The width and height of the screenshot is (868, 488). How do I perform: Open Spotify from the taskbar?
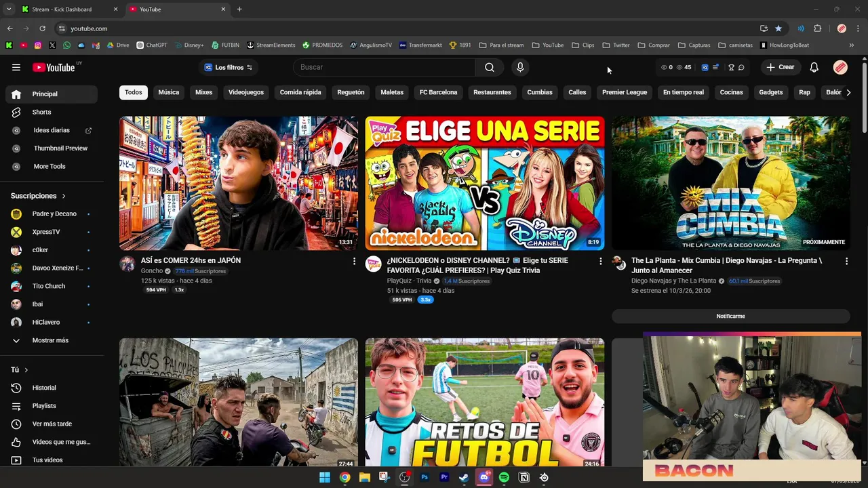click(x=504, y=477)
